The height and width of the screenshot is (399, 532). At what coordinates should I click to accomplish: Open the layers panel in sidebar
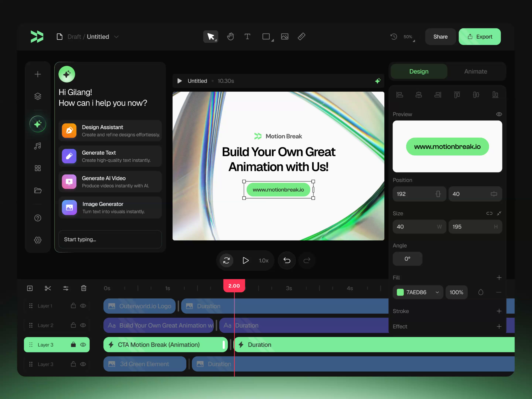click(38, 96)
